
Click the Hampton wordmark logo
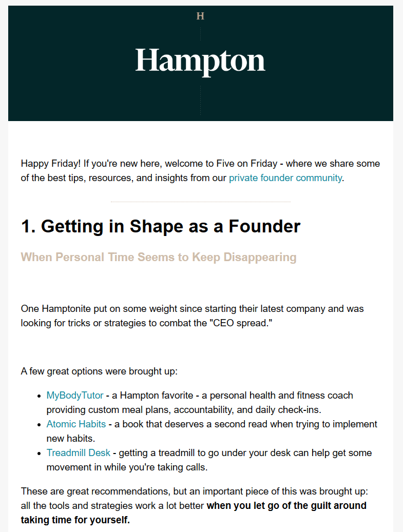tap(200, 61)
